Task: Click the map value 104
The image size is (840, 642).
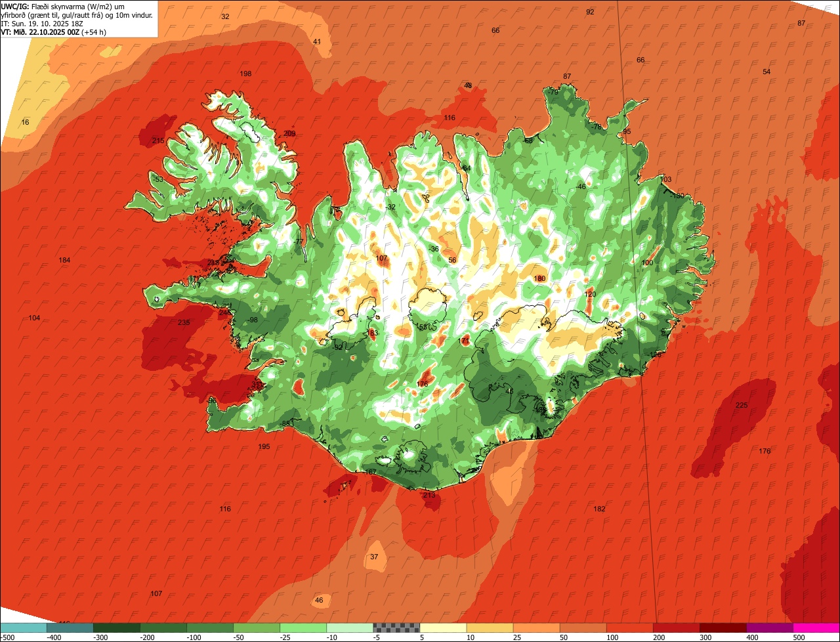Action: tap(34, 318)
